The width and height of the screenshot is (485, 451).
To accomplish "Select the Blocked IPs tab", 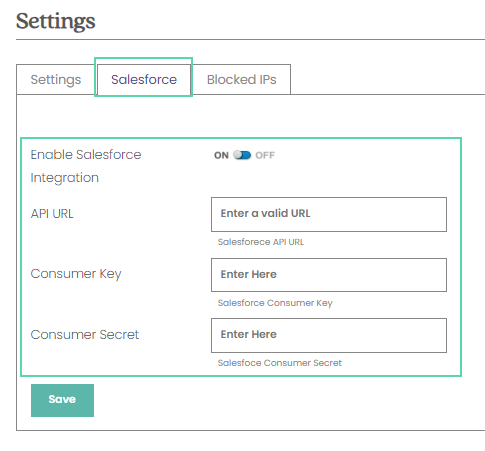I will pos(241,80).
